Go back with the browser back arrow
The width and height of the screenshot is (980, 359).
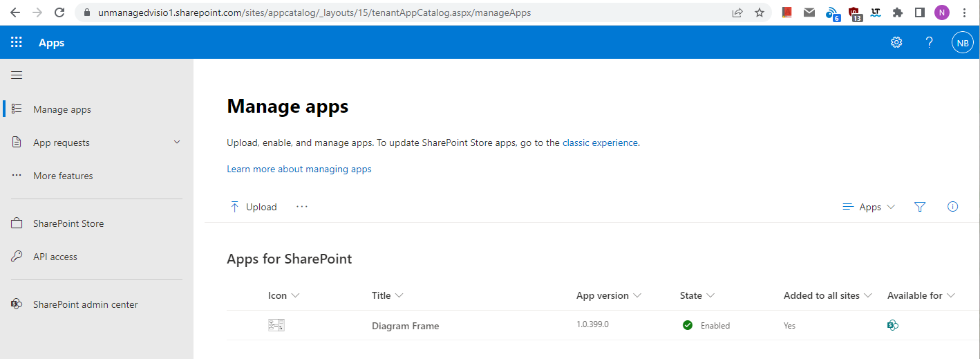(x=15, y=12)
